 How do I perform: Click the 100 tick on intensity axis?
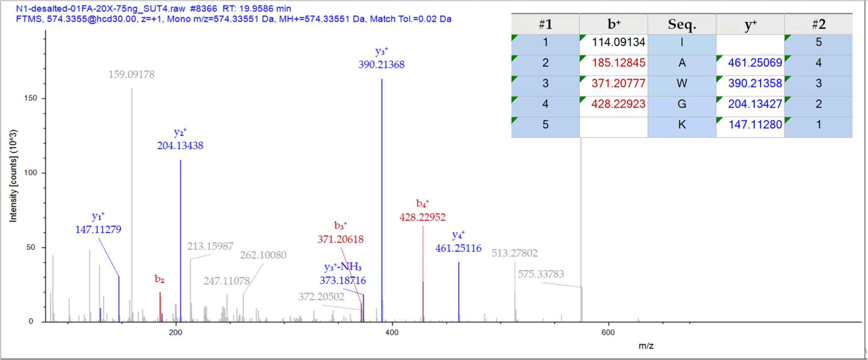[x=30, y=173]
